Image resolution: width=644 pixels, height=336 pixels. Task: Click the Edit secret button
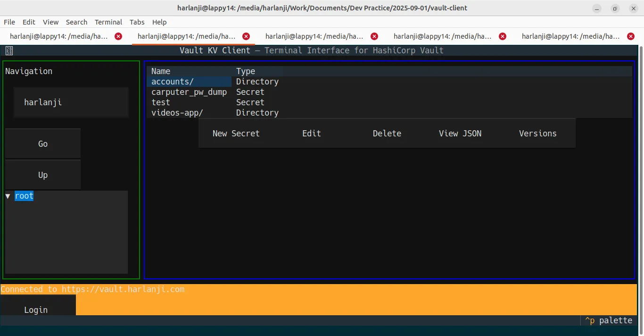pos(311,134)
